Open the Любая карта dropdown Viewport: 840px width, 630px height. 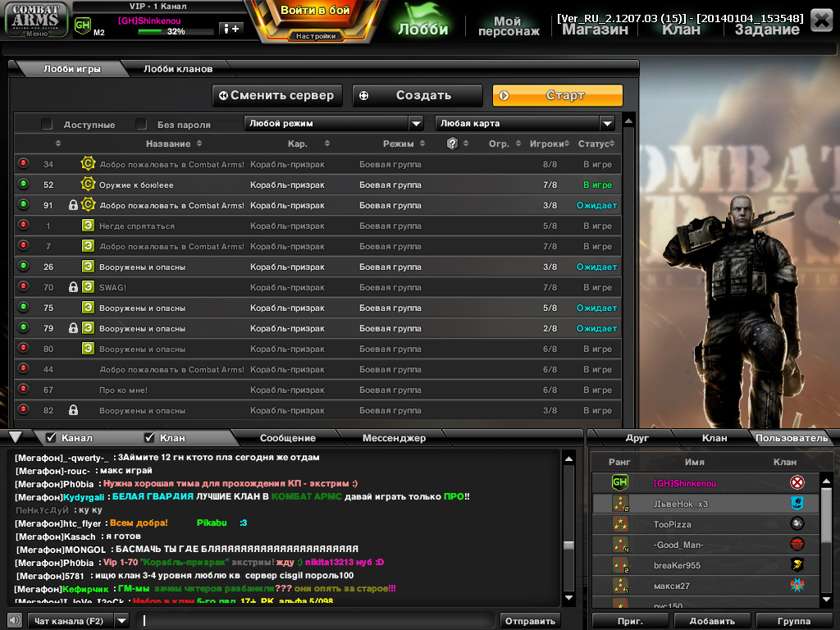pyautogui.click(x=524, y=124)
